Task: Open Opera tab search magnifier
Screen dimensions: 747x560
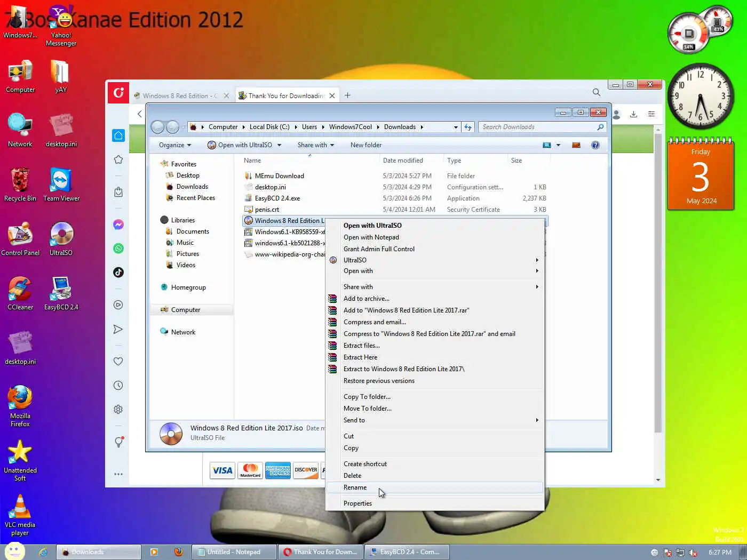Action: click(596, 92)
